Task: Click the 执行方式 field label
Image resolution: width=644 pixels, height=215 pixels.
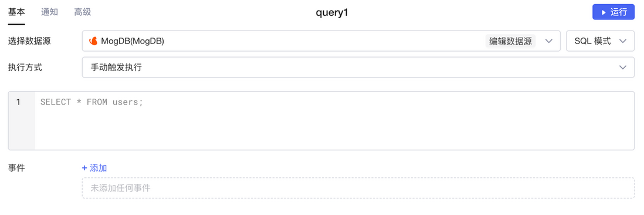Action: click(x=25, y=68)
